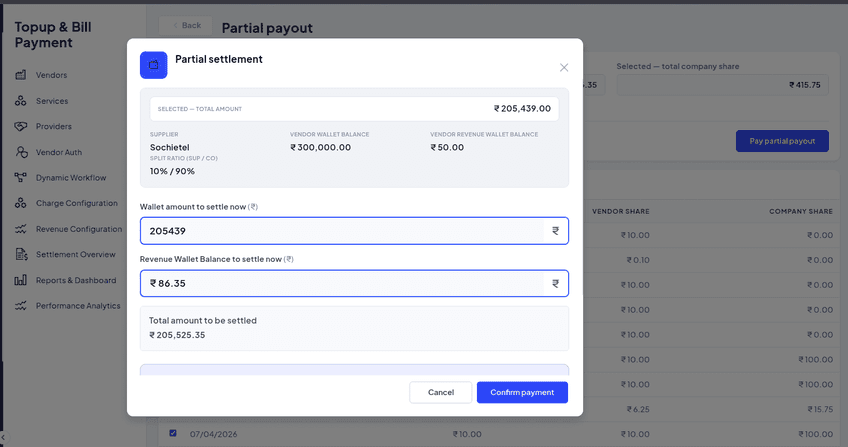The width and height of the screenshot is (848, 447).
Task: Click vendor wallet balance ₹300,000.00
Action: [320, 148]
